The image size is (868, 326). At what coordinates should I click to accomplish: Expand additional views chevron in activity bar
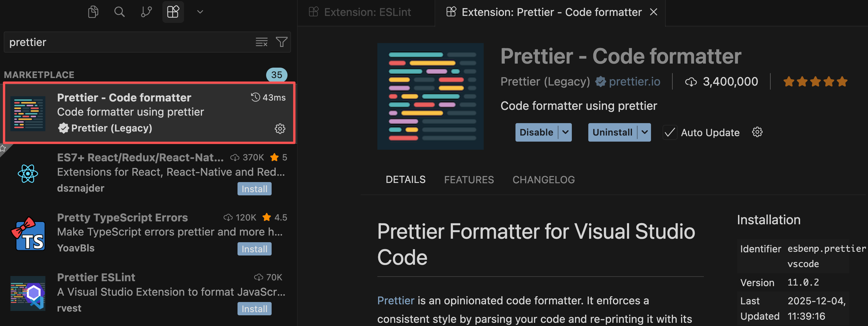pos(200,12)
